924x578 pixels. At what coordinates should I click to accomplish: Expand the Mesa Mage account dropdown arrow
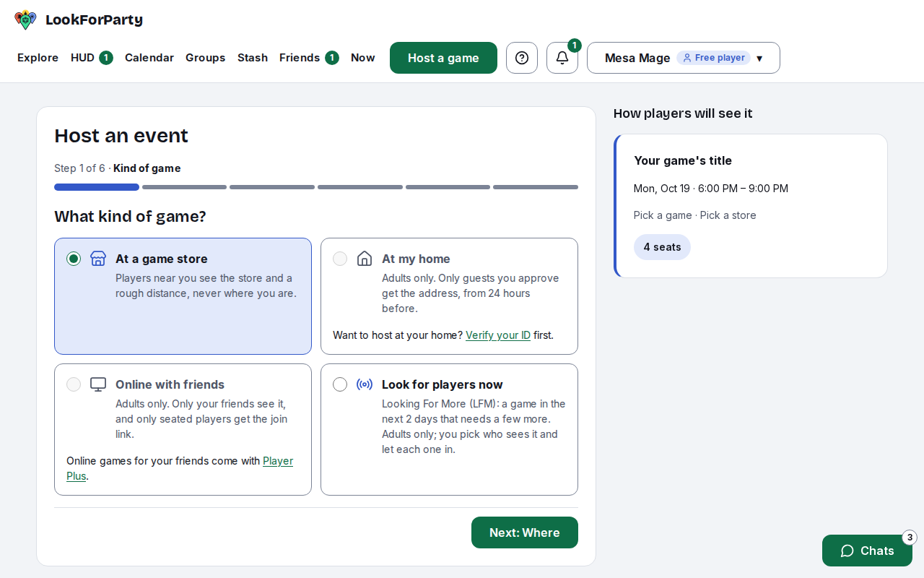[759, 59]
